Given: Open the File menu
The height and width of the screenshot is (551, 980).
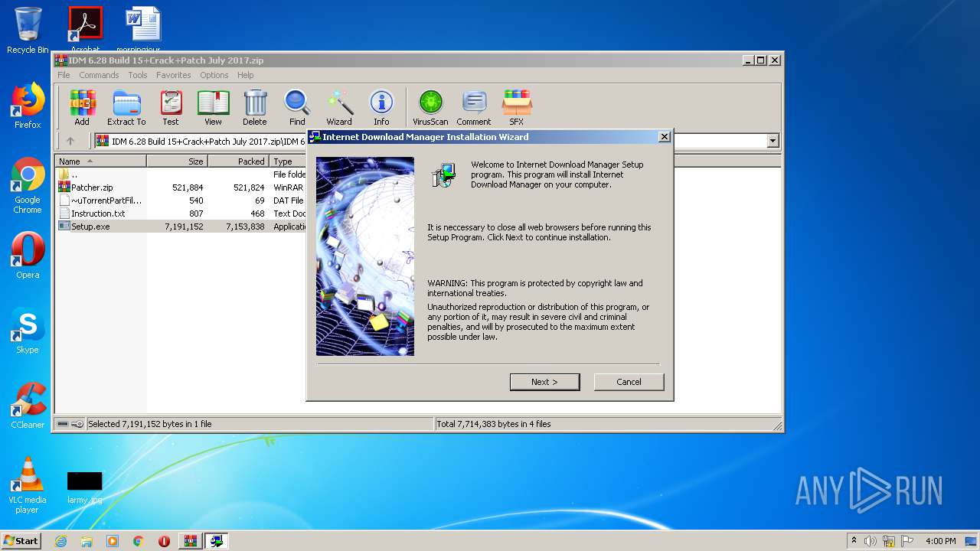Looking at the screenshot, I should point(64,75).
